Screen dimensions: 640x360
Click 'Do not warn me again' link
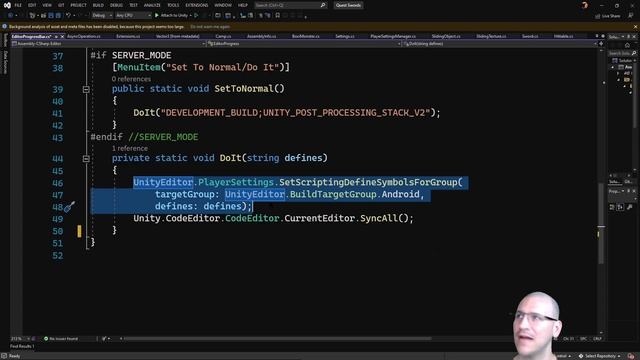tap(210, 27)
